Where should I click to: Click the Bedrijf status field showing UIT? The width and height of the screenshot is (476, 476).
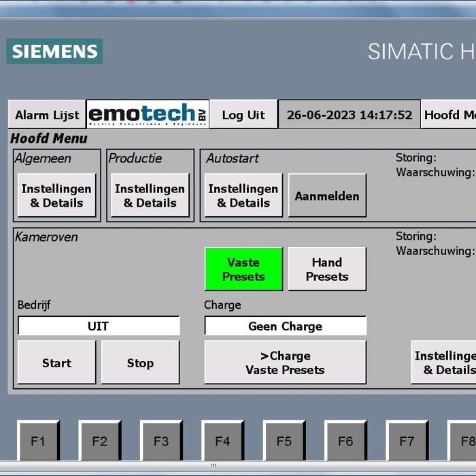[99, 326]
